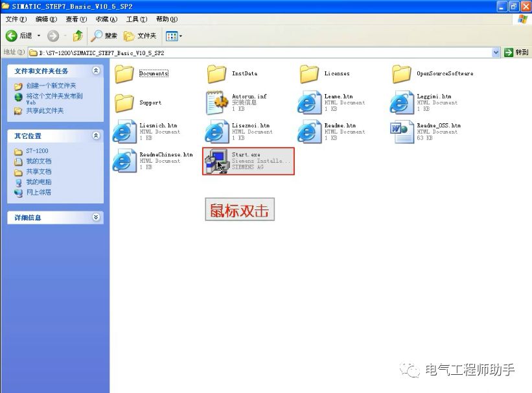Maximize the Explorer window
The image size is (532, 393).
coord(514,6)
